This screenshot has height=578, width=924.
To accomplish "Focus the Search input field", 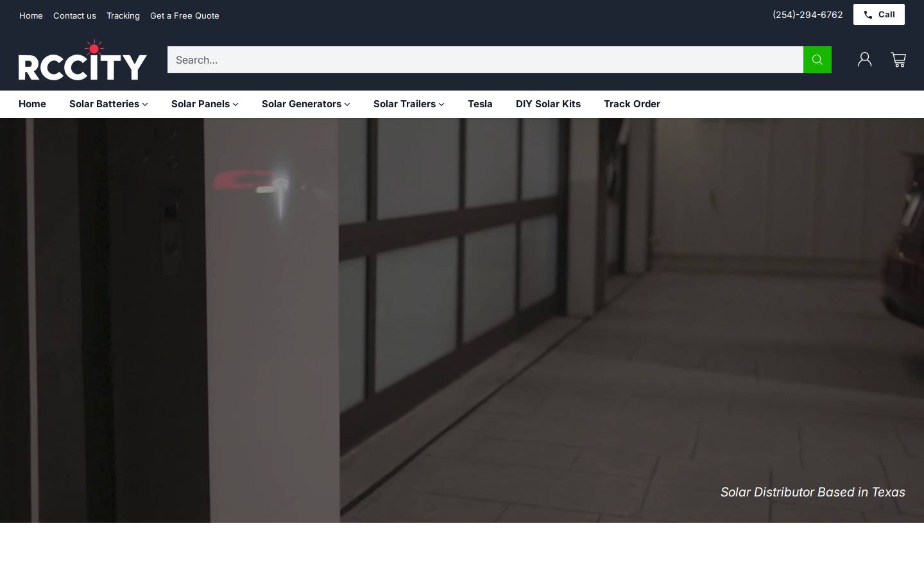I will [x=485, y=60].
